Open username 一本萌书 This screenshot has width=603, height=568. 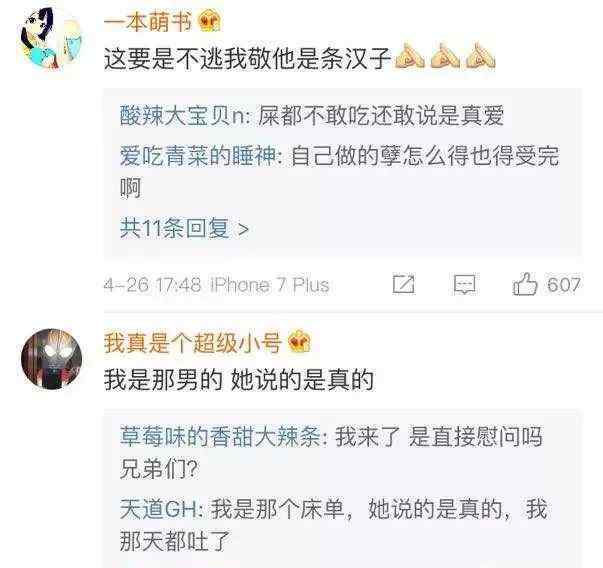click(148, 21)
